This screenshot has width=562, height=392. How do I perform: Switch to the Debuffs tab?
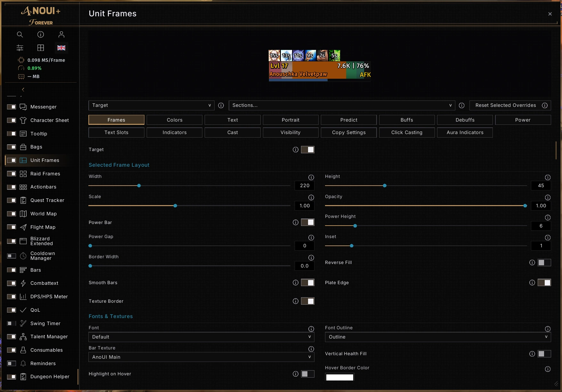pyautogui.click(x=465, y=120)
